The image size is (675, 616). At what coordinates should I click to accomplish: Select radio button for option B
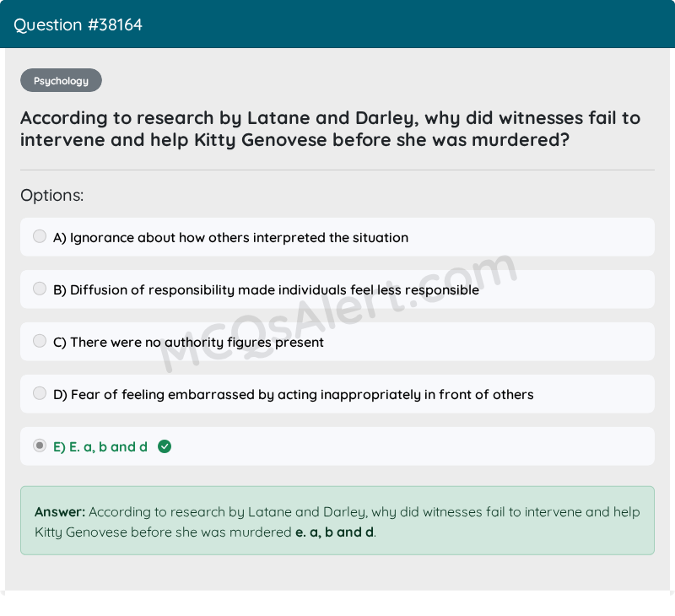(x=40, y=289)
